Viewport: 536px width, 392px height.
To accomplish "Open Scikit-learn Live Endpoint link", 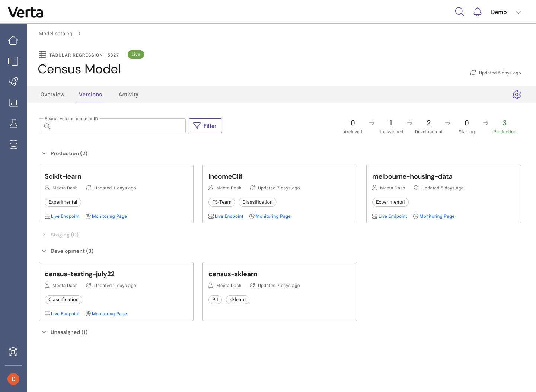I will 65,216.
